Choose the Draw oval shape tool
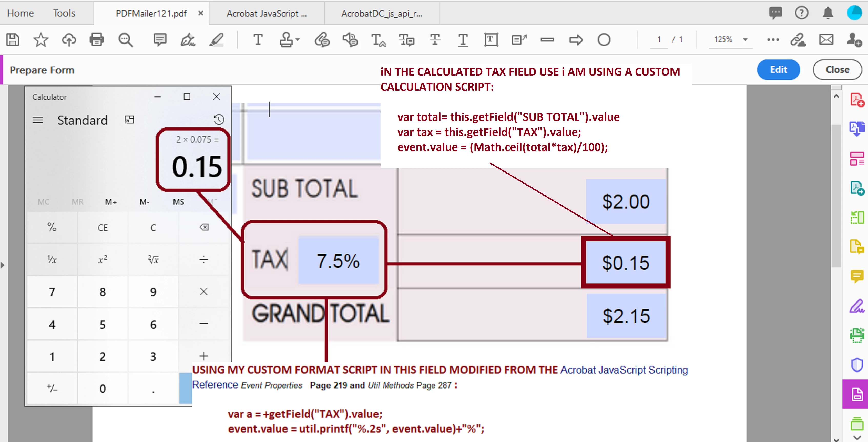Viewport: 868px width, 442px height. click(604, 40)
